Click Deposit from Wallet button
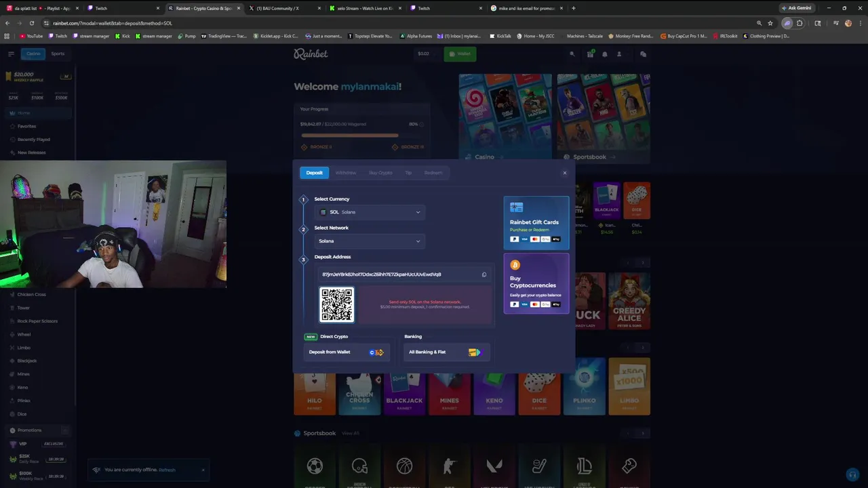Viewport: 868px width, 488px height. click(347, 352)
